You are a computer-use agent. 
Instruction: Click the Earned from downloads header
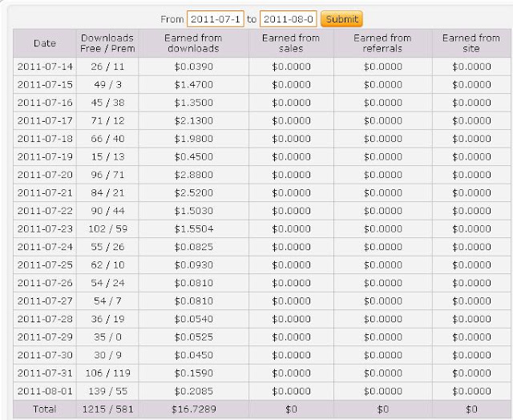(x=193, y=43)
